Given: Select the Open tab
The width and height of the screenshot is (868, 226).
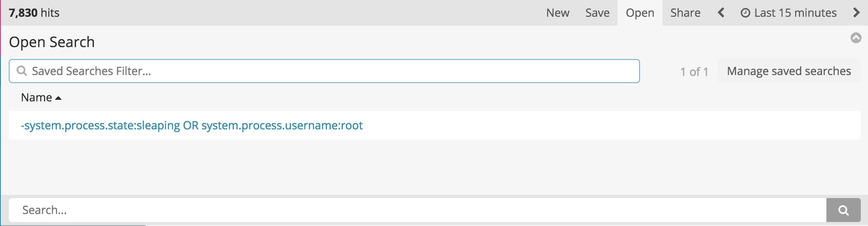Looking at the screenshot, I should coord(640,13).
